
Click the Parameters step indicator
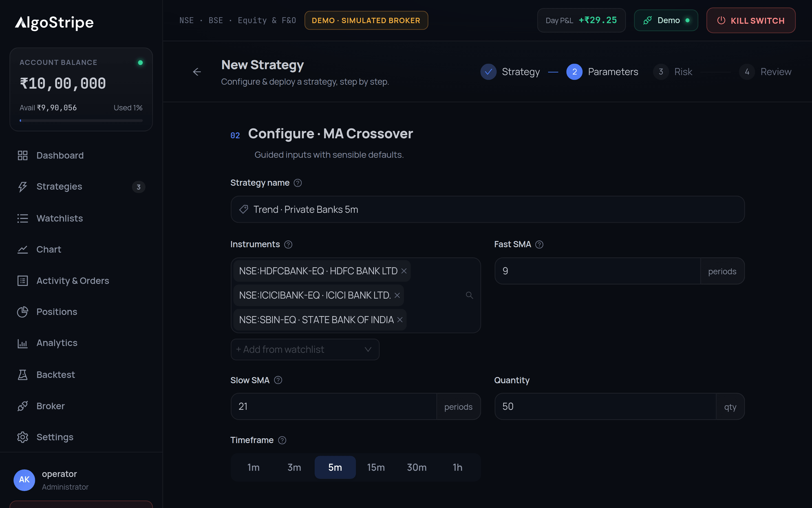tap(602, 72)
